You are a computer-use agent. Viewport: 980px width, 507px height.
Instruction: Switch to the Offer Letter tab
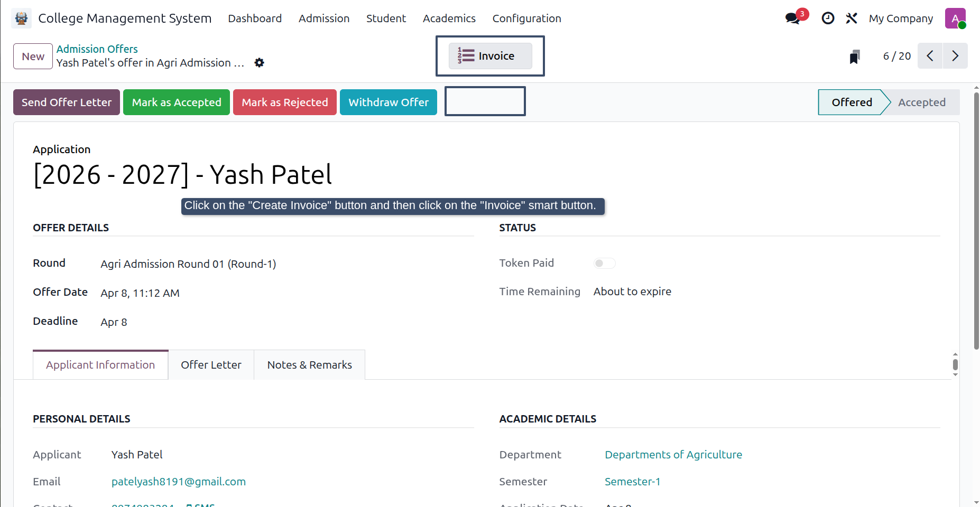211,365
